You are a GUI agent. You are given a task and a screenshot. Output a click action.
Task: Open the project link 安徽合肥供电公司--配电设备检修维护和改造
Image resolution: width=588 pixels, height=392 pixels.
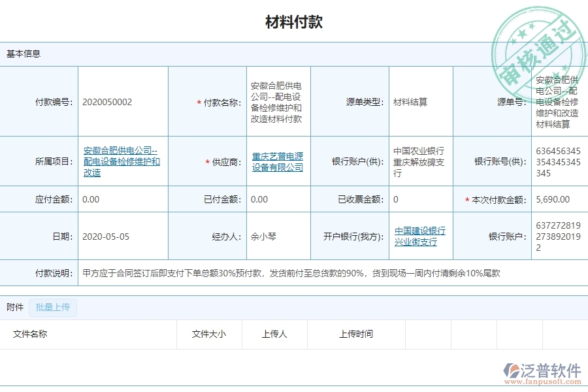[122, 161]
